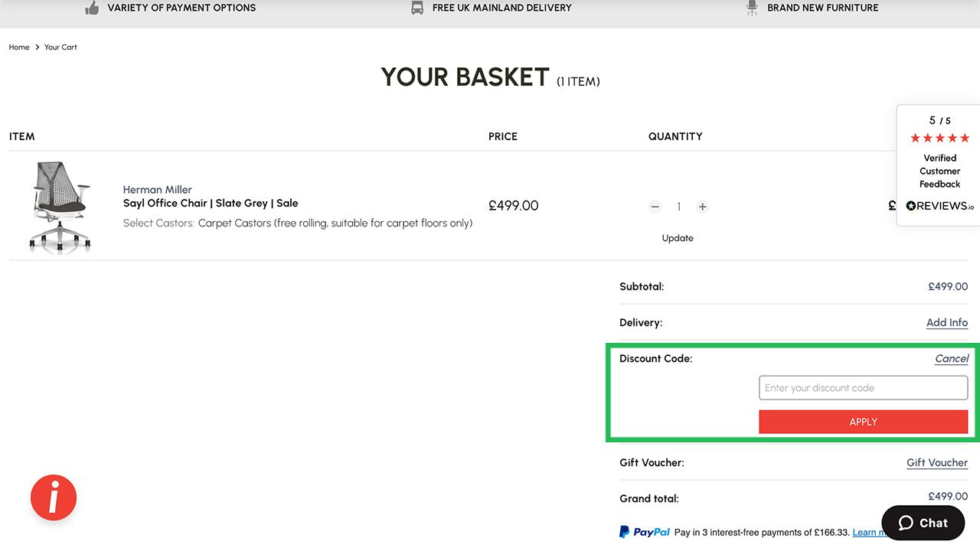Click Your Cart breadcrumb
This screenshot has width=980, height=551.
(x=60, y=47)
